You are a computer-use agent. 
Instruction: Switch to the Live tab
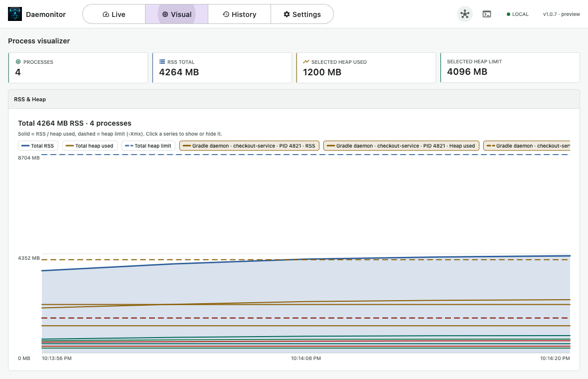(x=114, y=14)
